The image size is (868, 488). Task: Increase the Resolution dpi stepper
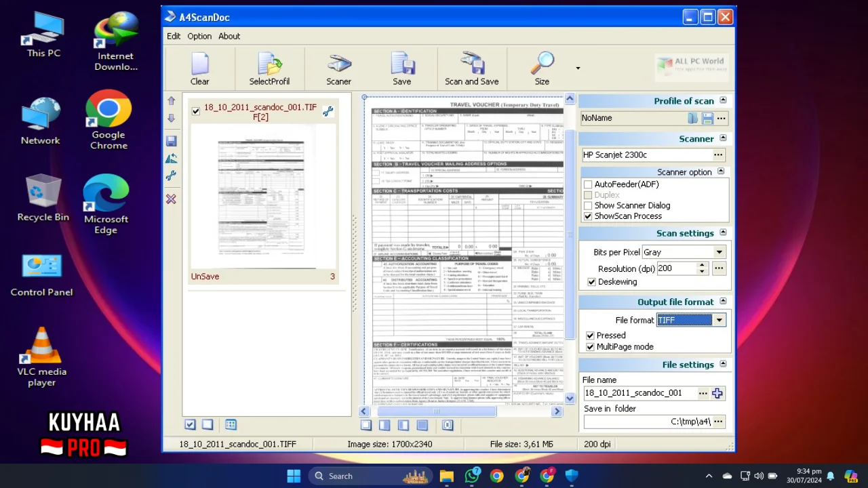(x=703, y=265)
